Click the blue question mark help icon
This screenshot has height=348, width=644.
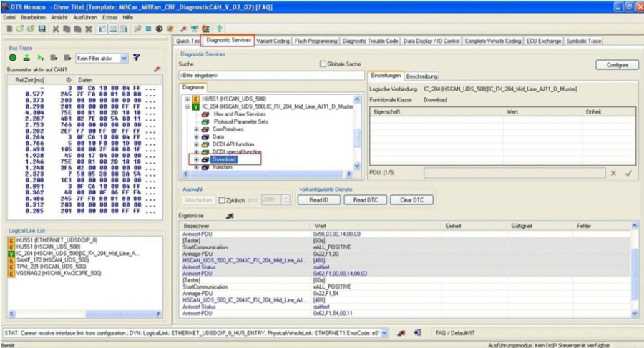[x=220, y=29]
